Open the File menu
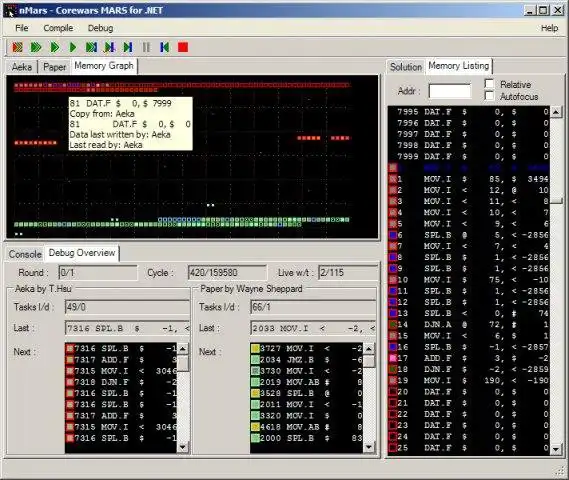Image resolution: width=569 pixels, height=480 pixels. [21, 28]
